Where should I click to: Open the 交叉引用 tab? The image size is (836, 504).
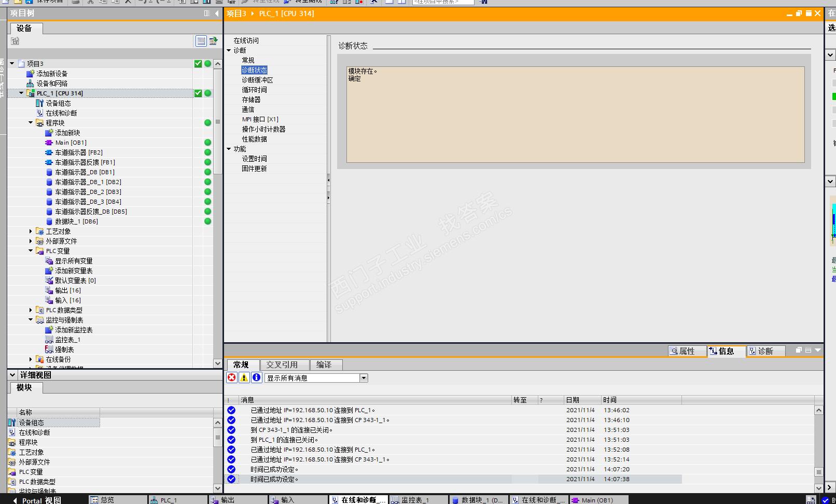pos(284,365)
